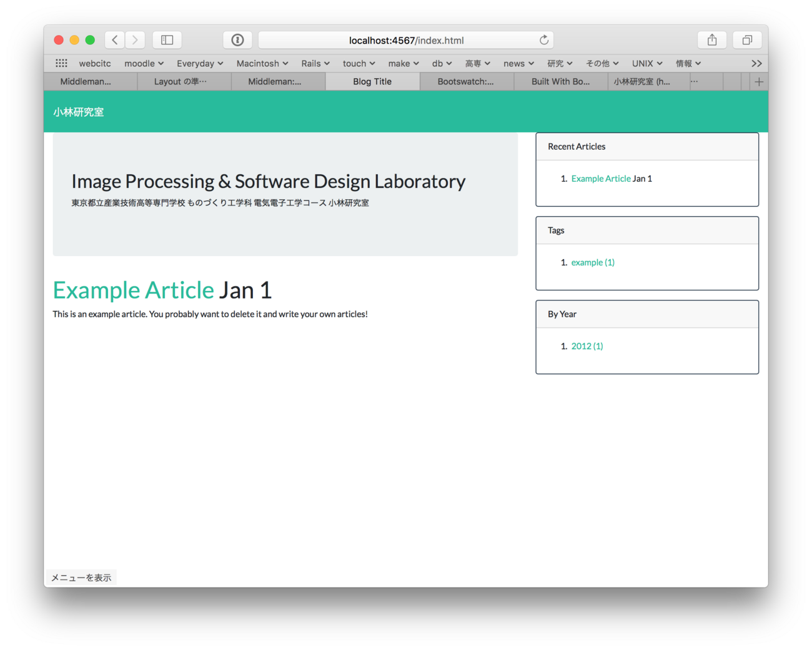Click the 'This is an example article' paragraph
Screen dimensions: 812x650
(x=210, y=314)
